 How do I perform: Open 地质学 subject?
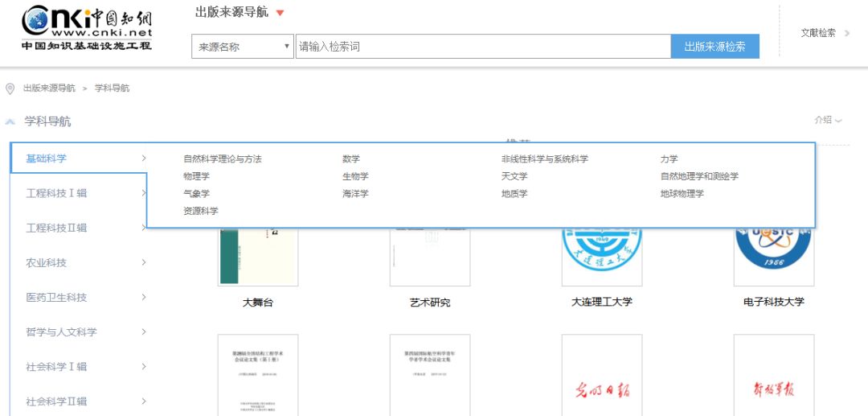point(514,194)
